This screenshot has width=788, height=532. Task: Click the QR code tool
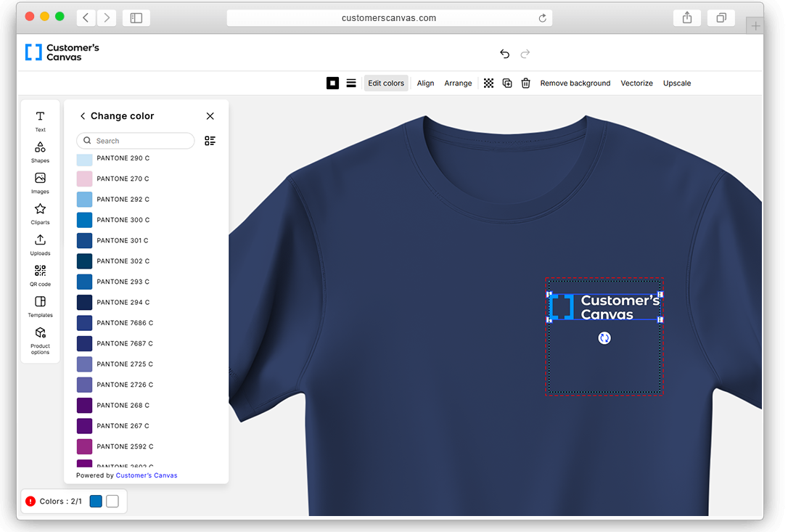tap(40, 274)
